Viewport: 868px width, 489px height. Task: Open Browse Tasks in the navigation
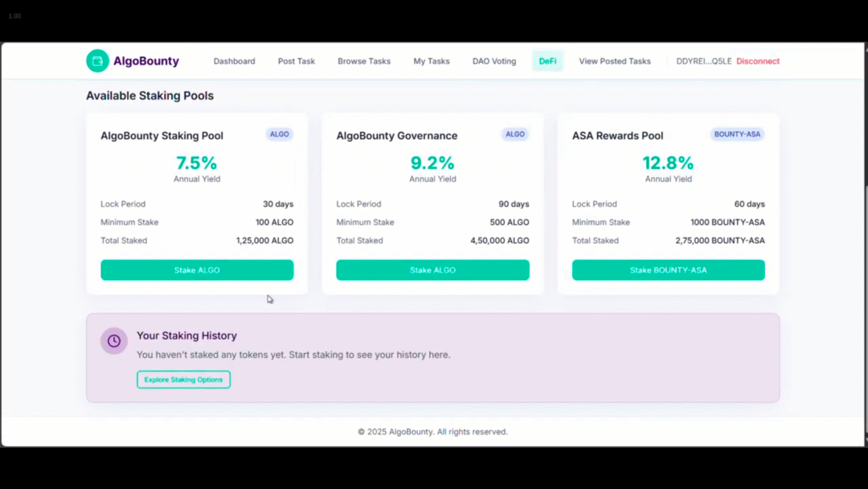[364, 61]
